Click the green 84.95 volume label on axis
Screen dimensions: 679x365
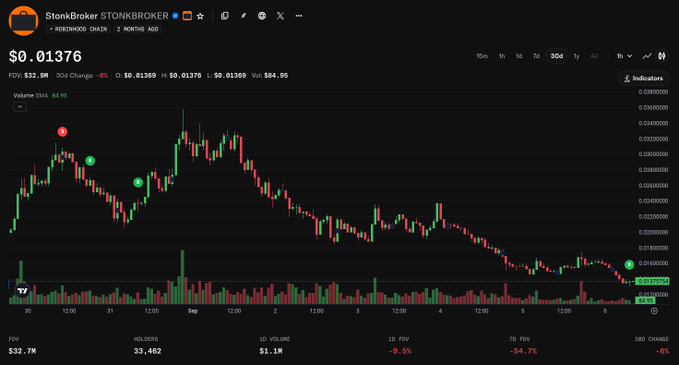point(645,300)
